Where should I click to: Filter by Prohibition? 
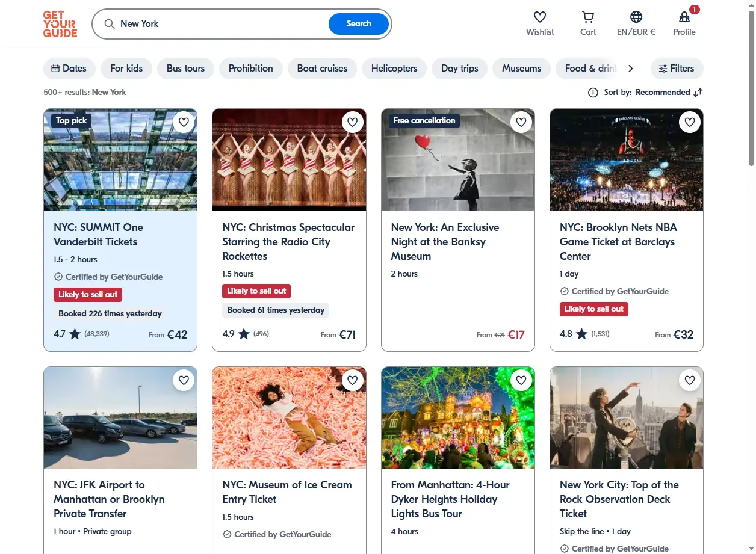[251, 69]
